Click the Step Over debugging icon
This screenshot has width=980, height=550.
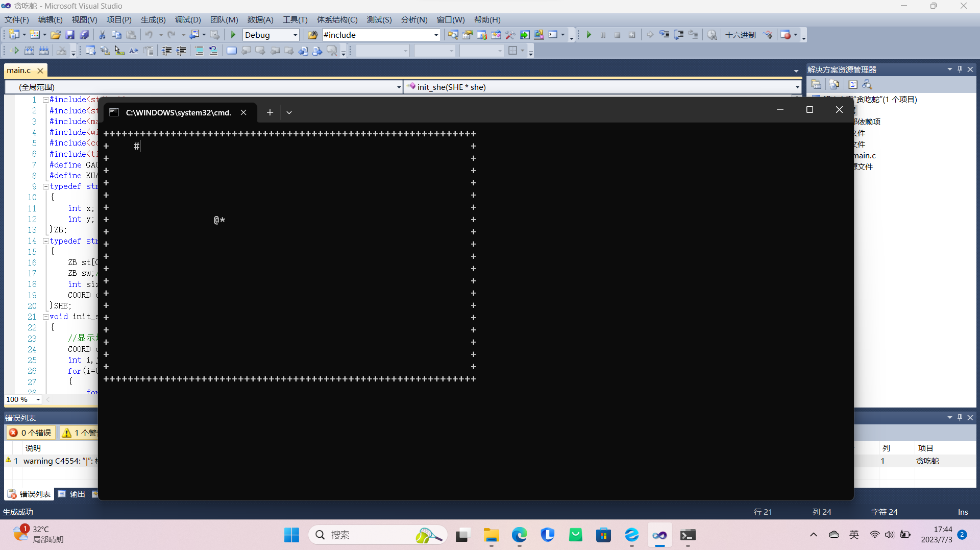tap(678, 35)
